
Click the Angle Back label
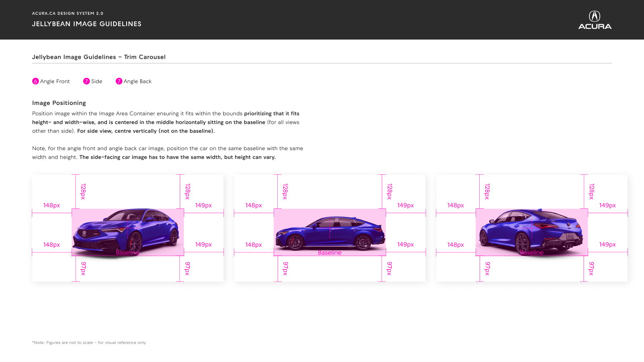(138, 81)
